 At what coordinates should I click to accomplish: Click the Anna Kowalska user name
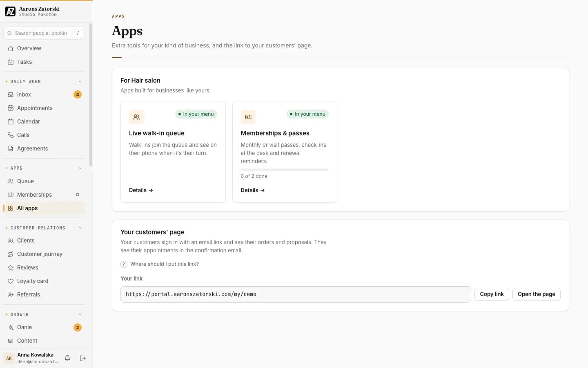[36, 355]
